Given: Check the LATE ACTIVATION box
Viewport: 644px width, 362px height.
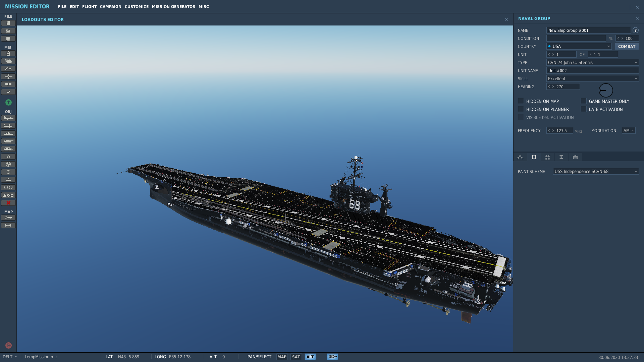Looking at the screenshot, I should pos(584,109).
